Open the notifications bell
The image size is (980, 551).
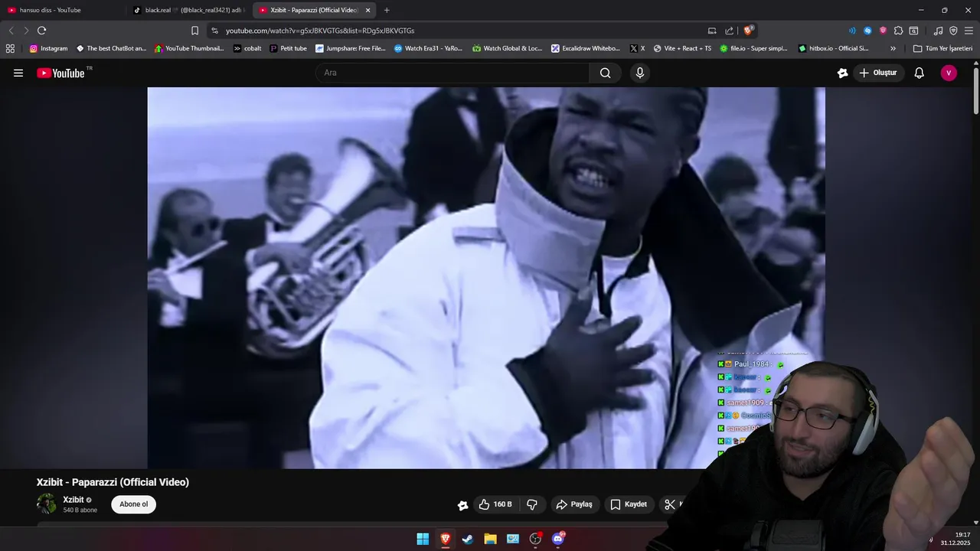pos(920,73)
